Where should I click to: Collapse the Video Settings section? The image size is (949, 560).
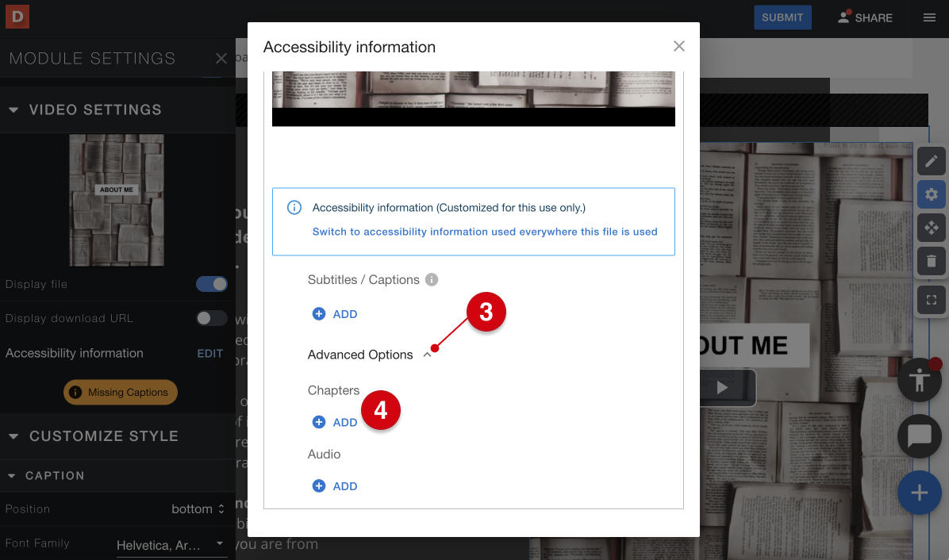pos(13,110)
